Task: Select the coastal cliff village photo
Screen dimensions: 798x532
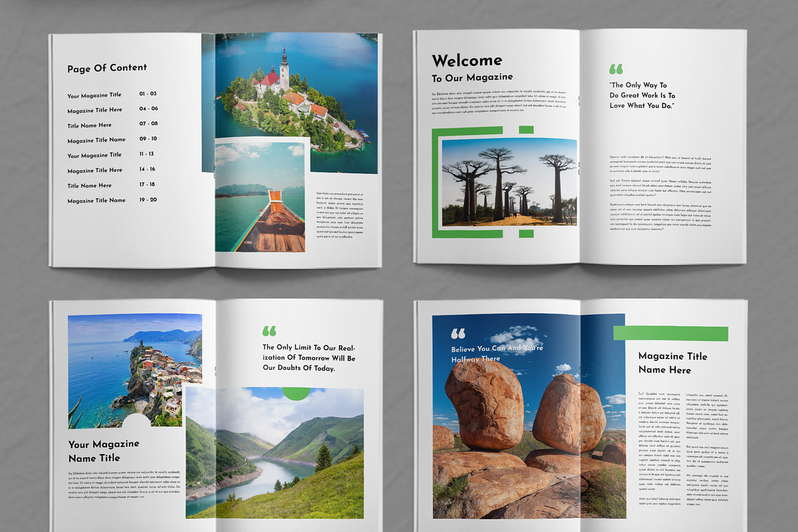Action: click(134, 371)
